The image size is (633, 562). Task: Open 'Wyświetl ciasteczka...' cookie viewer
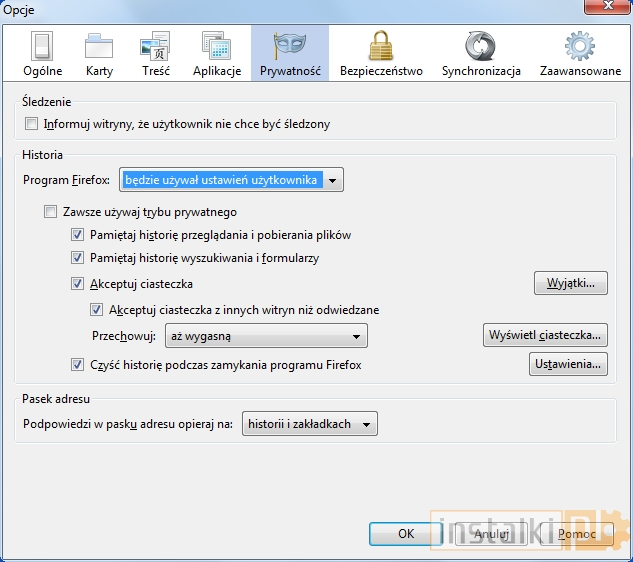(545, 334)
